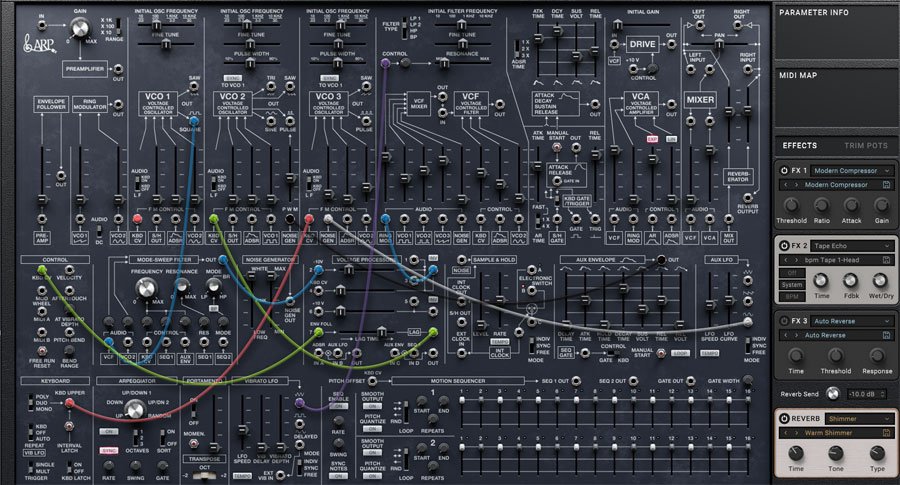900x485 pixels.
Task: Enable the VCA EXP response button
Action: 652,139
